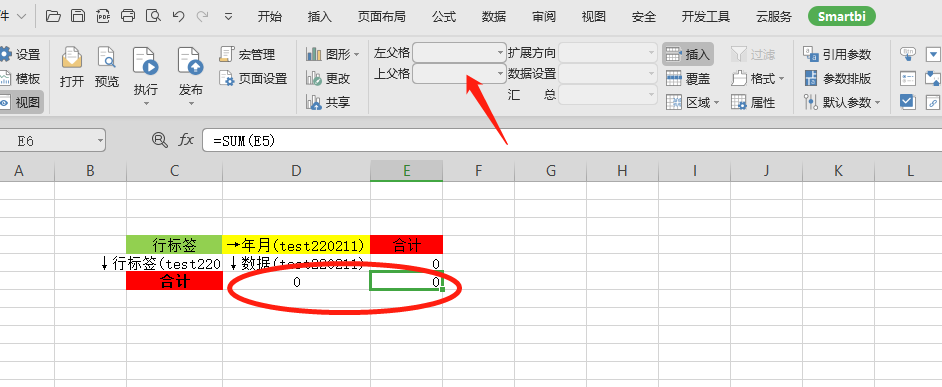This screenshot has height=387, width=942.
Task: Open the cell name box dropdown arrow
Action: [100, 141]
